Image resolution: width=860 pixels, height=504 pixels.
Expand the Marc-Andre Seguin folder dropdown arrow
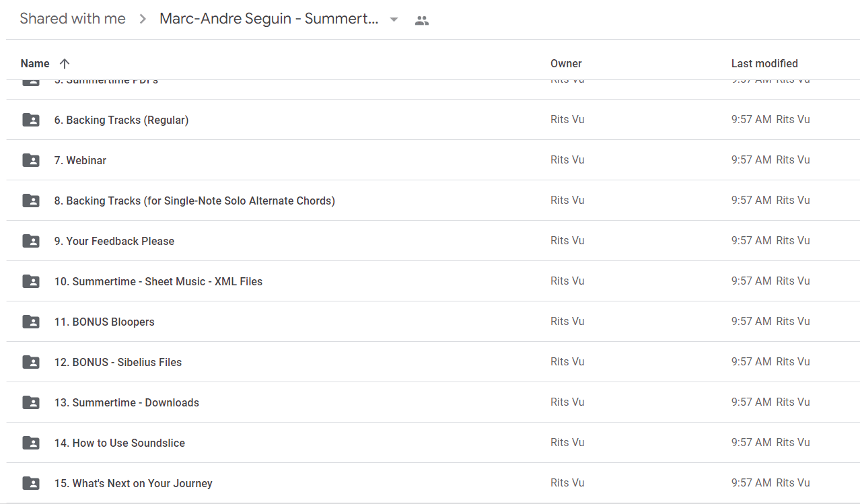pyautogui.click(x=394, y=20)
